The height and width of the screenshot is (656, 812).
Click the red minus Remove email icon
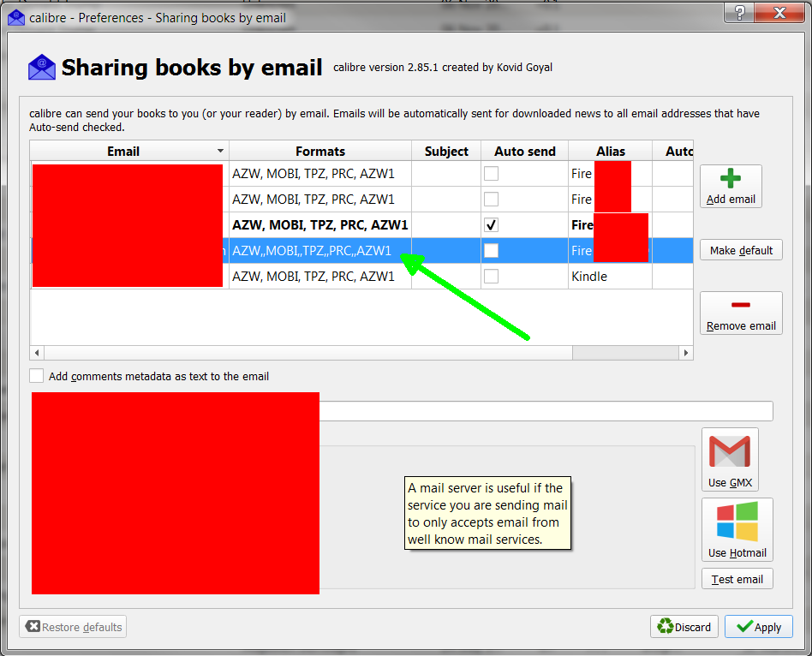tap(741, 305)
